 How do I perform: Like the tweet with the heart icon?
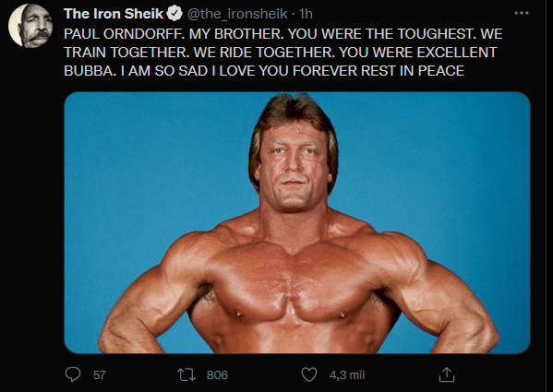[x=309, y=374]
